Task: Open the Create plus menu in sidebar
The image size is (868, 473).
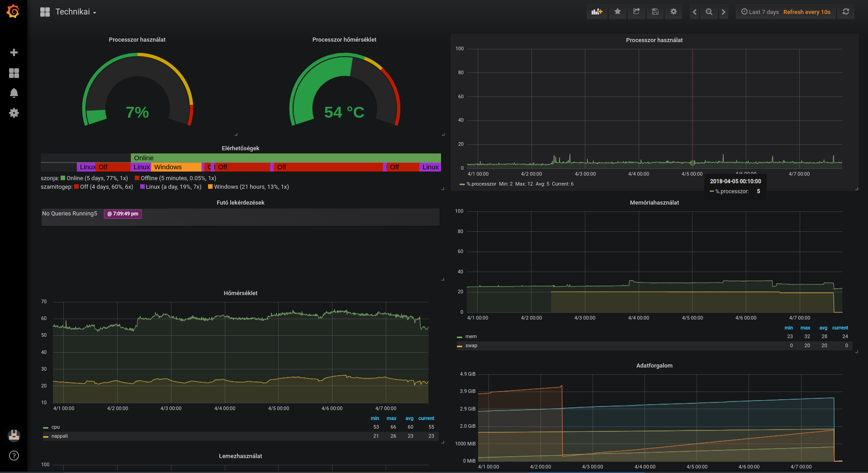Action: (x=14, y=53)
